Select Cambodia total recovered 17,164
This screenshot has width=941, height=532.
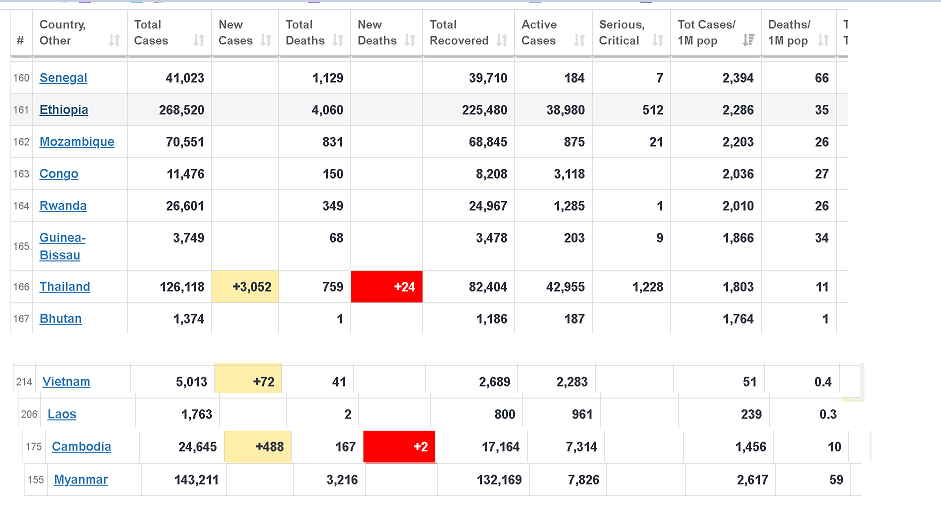coord(501,447)
